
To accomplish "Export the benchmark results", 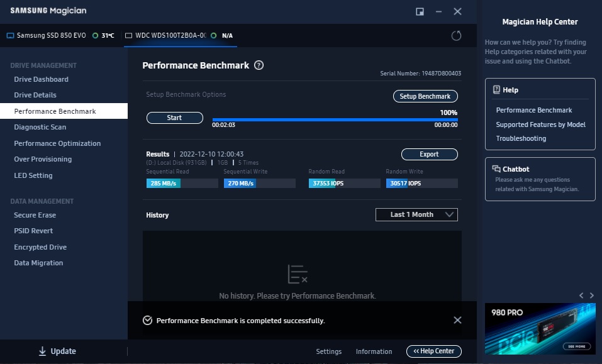I will (x=429, y=154).
